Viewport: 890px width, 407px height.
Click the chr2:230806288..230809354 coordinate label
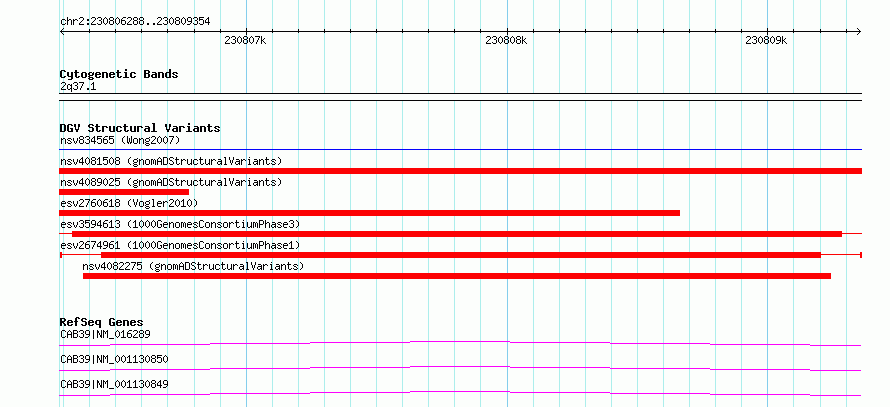tap(135, 22)
